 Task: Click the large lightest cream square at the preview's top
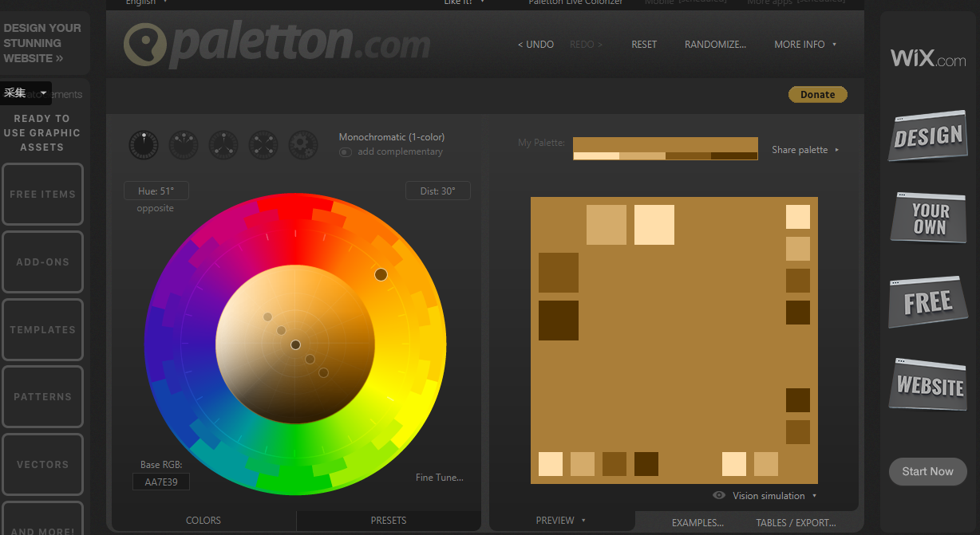point(654,225)
